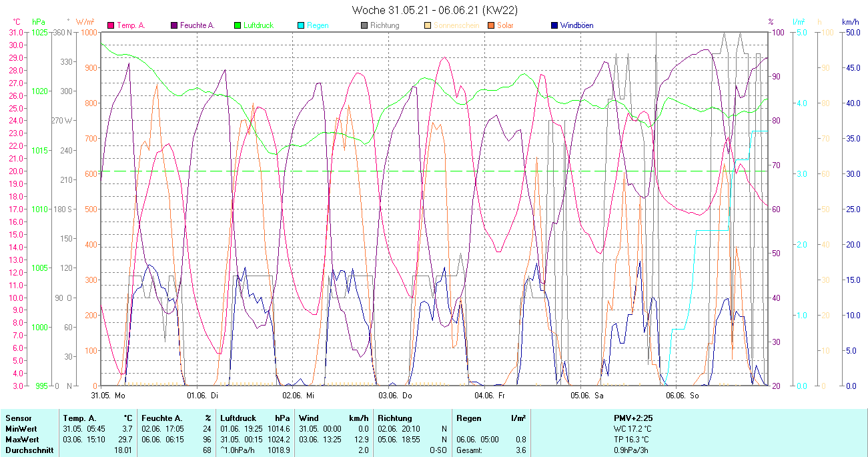
Task: Click the 'W/m²' axis unit label
Action: point(85,22)
